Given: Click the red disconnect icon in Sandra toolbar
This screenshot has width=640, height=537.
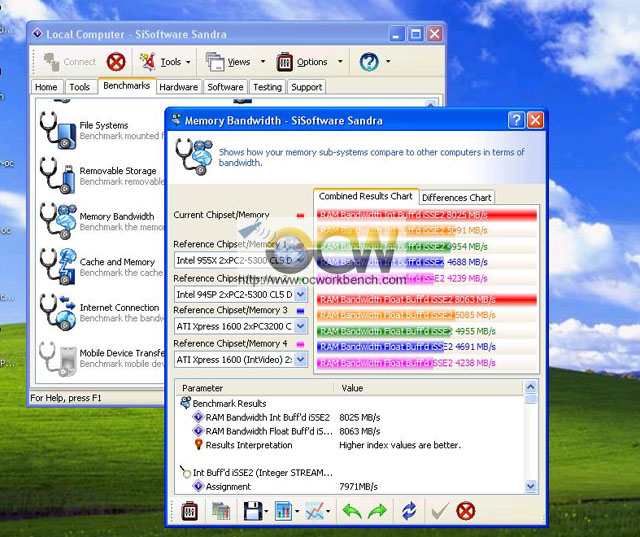Looking at the screenshot, I should tap(116, 62).
